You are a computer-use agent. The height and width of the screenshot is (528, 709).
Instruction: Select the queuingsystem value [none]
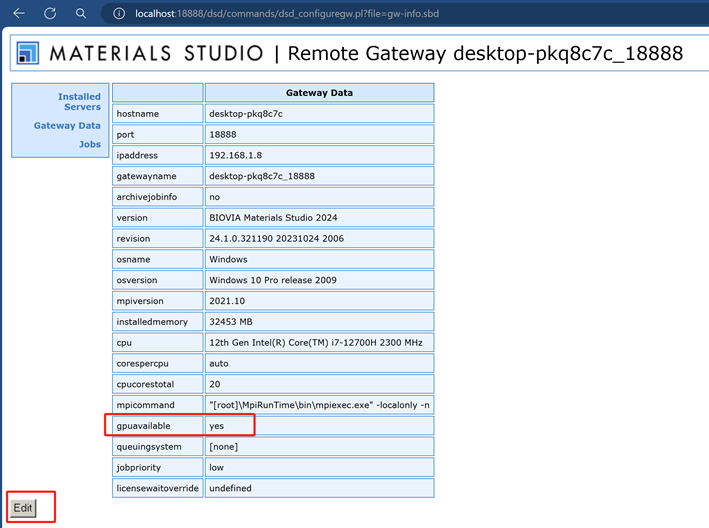[x=319, y=446]
